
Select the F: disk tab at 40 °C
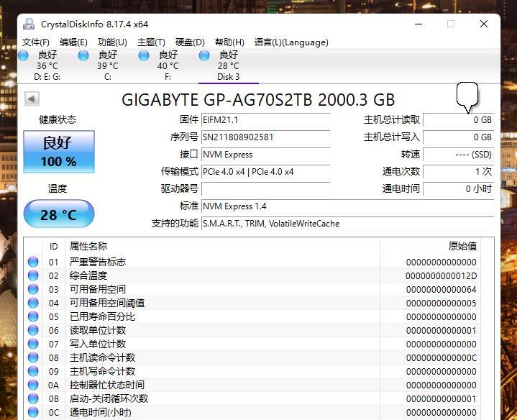click(x=168, y=65)
